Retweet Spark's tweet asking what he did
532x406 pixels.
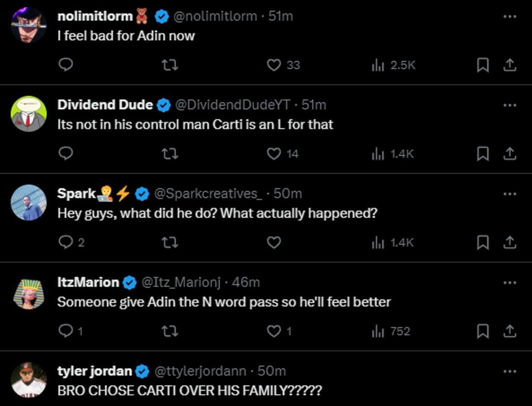(x=170, y=242)
